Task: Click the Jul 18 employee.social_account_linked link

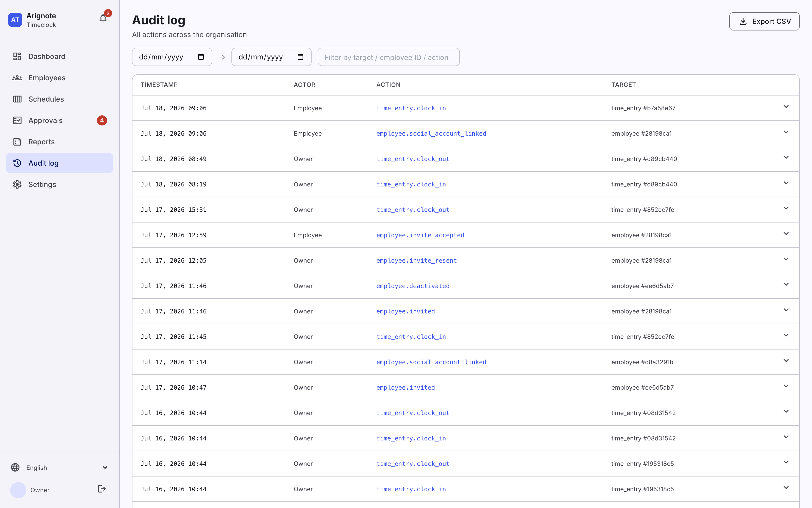Action: 431,134
